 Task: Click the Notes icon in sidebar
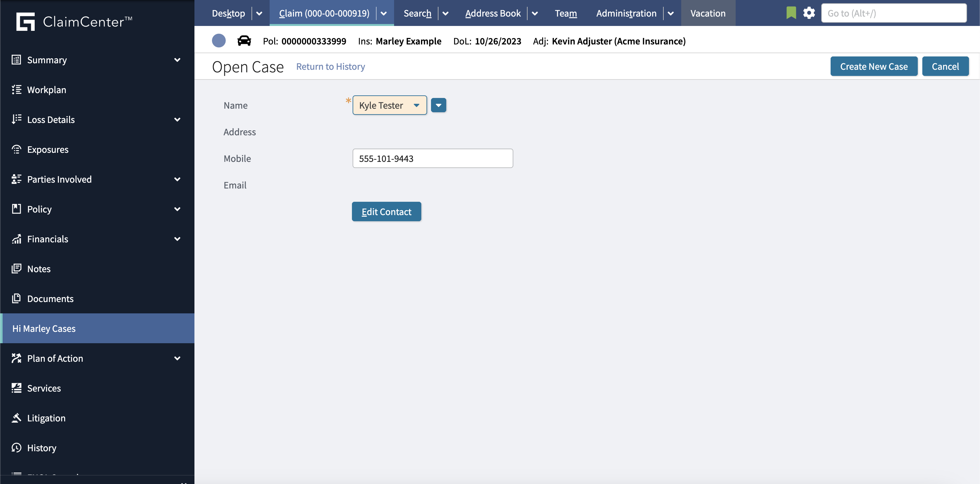click(x=16, y=269)
